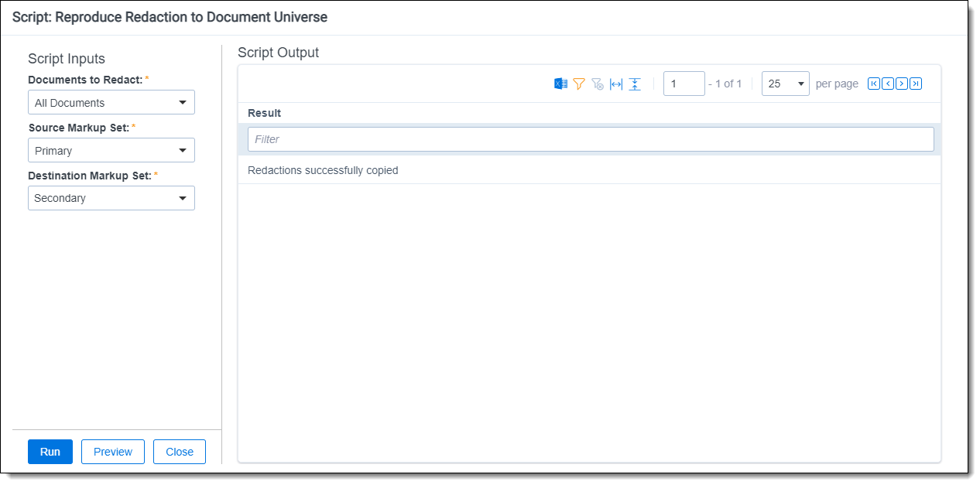Go to next page of results
980x485 pixels.
[x=902, y=84]
